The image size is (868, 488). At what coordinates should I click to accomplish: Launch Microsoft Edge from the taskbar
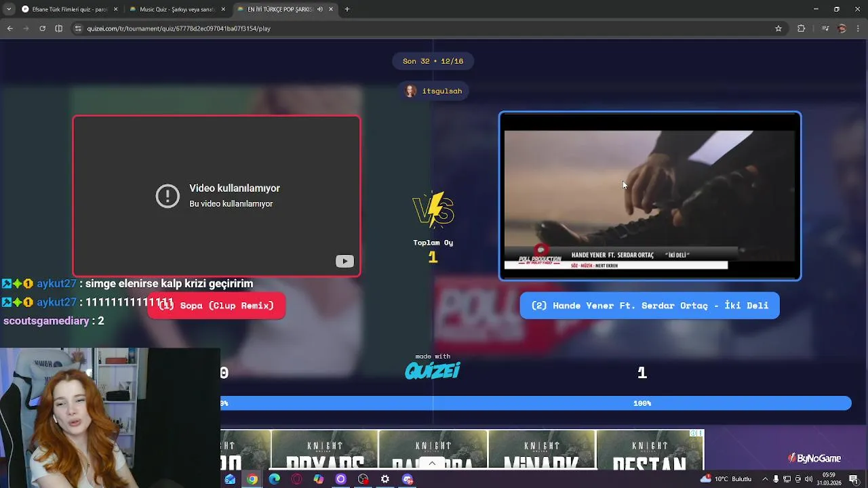(275, 479)
